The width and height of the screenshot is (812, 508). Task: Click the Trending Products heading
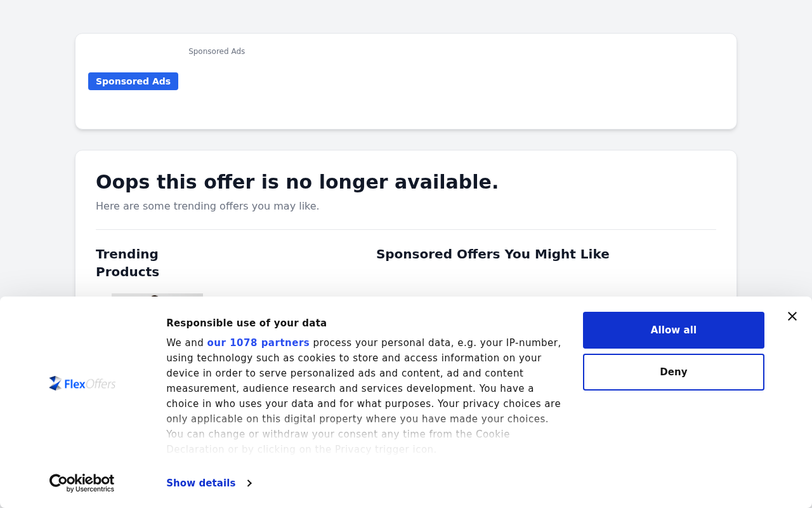128,263
